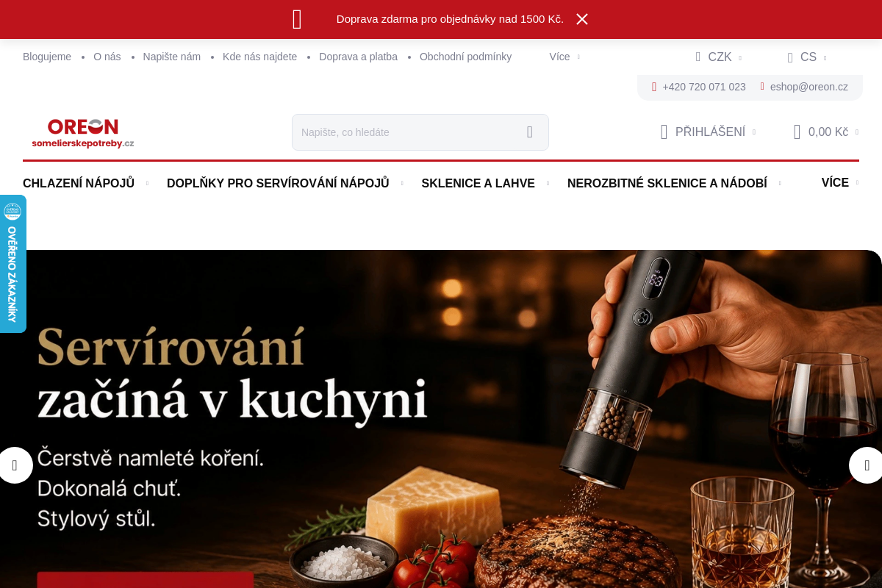Click the Doprava zdarma banner text
Viewport: 882px width, 588px height.
[450, 19]
